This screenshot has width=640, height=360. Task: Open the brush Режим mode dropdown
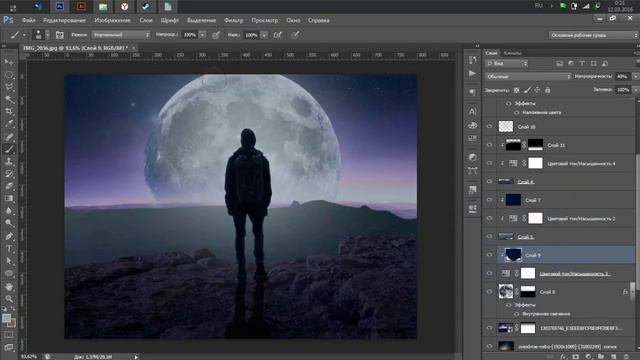coord(121,35)
